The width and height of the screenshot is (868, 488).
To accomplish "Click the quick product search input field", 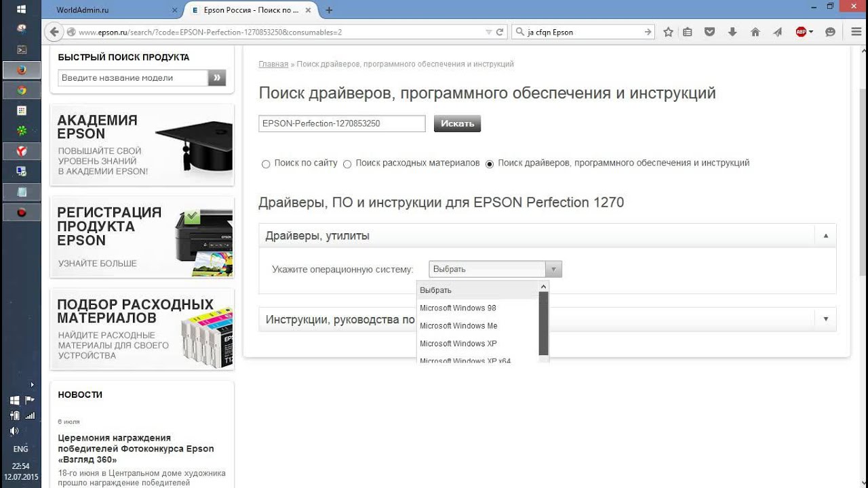I will coord(133,78).
